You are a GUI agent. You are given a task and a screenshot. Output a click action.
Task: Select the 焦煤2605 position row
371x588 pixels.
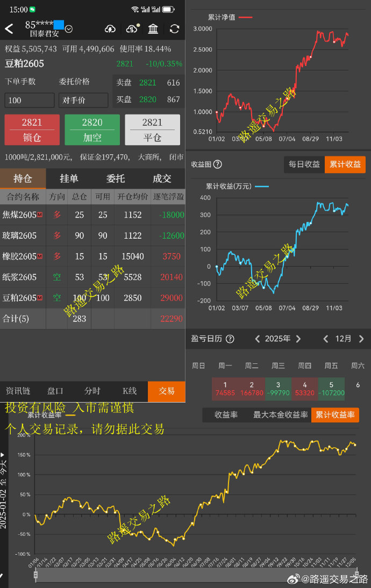coord(92,215)
